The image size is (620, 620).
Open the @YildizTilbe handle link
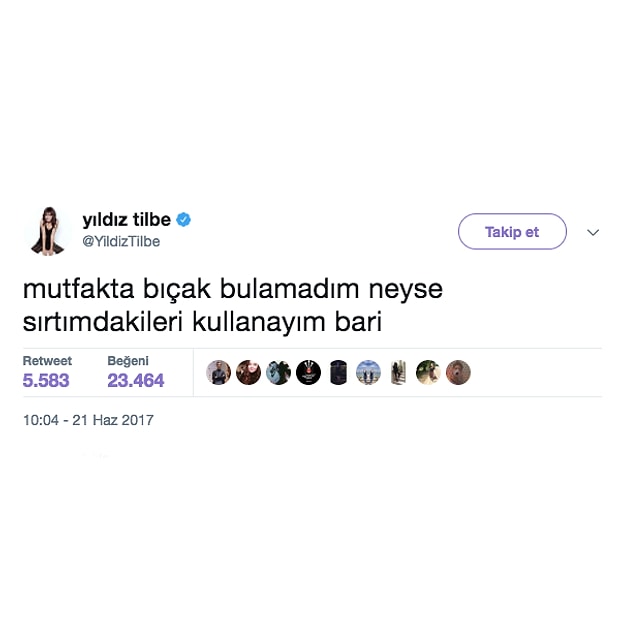(121, 241)
